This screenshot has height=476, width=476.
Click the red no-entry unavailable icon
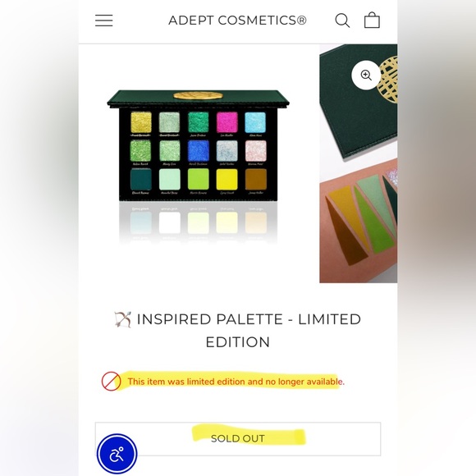pos(111,381)
